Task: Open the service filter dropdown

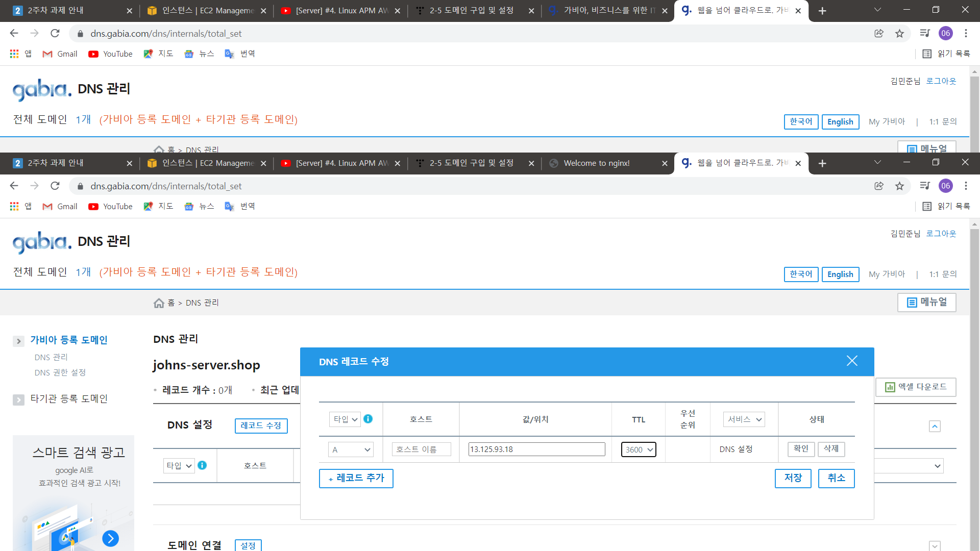Action: pos(744,419)
